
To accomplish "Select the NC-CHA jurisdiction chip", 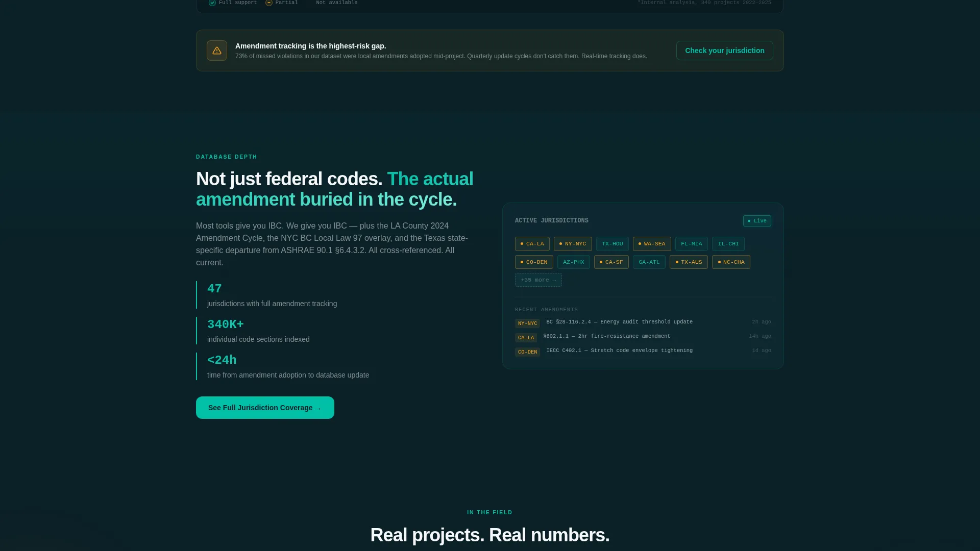I will pyautogui.click(x=731, y=262).
